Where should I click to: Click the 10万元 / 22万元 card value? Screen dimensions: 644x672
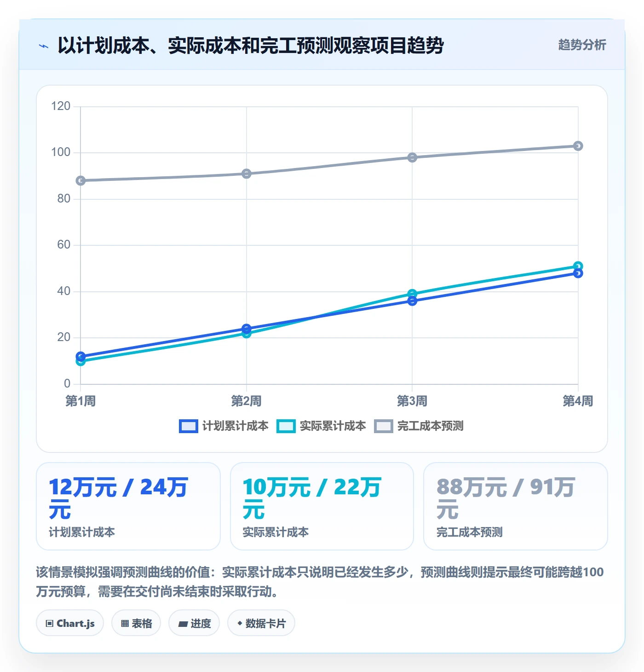(312, 498)
